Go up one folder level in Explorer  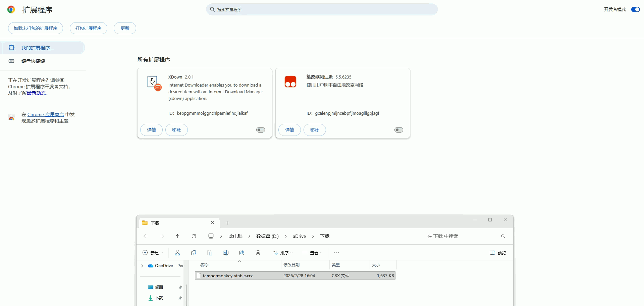(x=178, y=236)
